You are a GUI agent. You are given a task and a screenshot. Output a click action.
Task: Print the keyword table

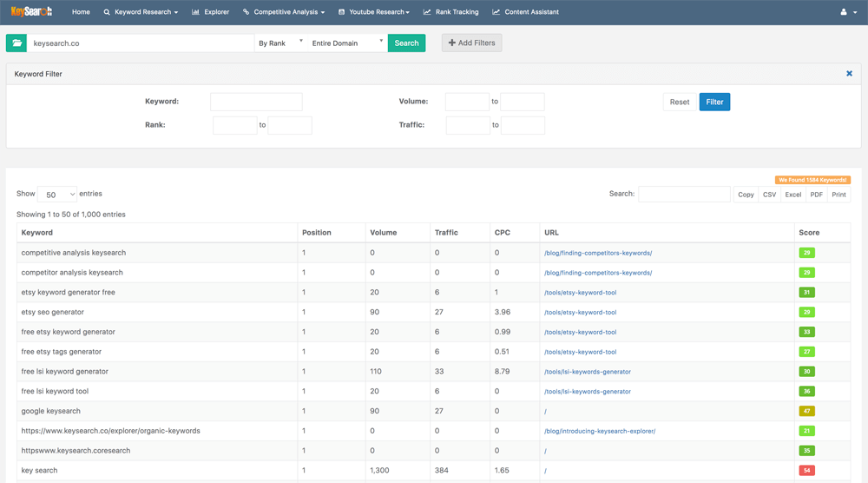click(838, 195)
